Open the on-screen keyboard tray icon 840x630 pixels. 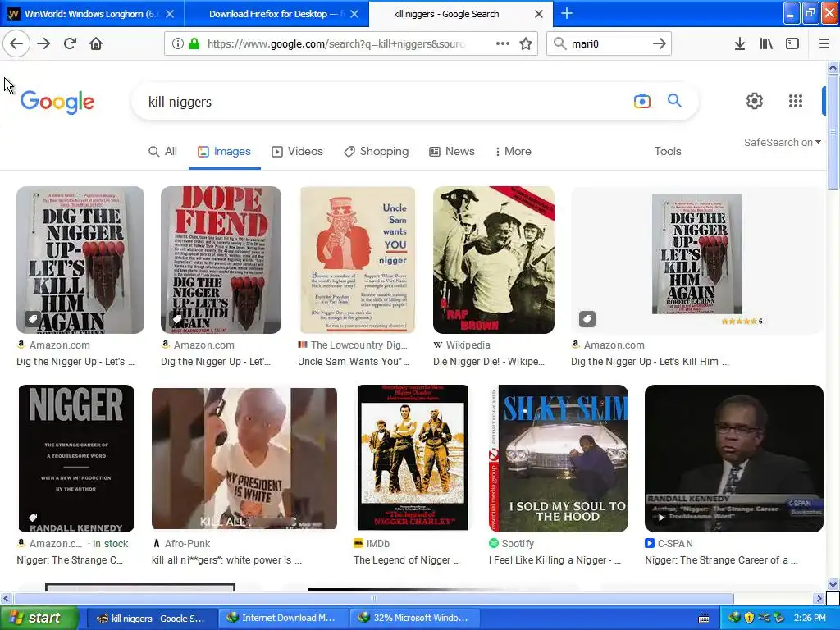[704, 619]
